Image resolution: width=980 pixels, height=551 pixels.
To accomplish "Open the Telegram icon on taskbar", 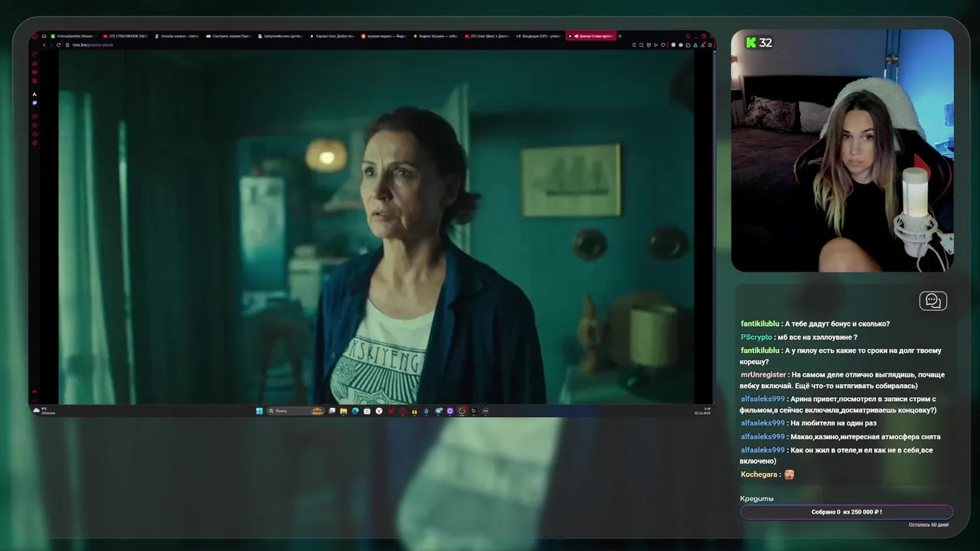I will pos(439,411).
